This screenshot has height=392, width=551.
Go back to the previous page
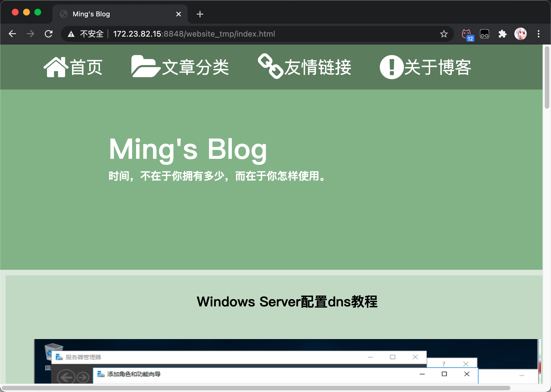coord(12,34)
